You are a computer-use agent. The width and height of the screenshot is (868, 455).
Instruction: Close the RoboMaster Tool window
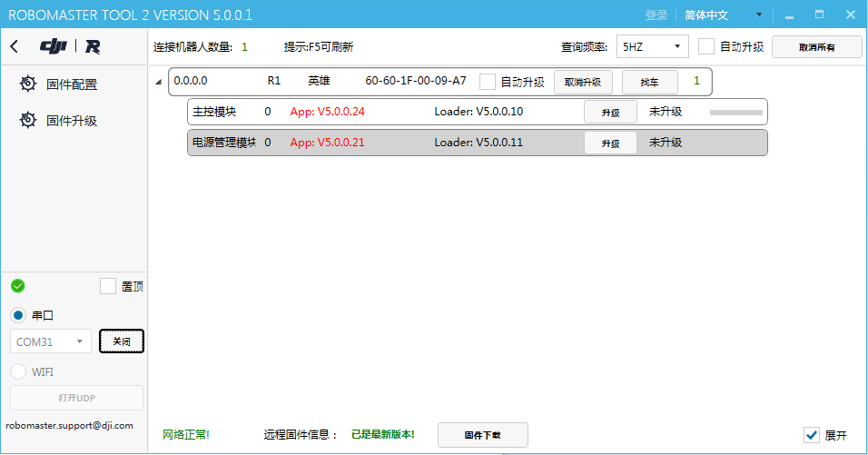coord(851,15)
